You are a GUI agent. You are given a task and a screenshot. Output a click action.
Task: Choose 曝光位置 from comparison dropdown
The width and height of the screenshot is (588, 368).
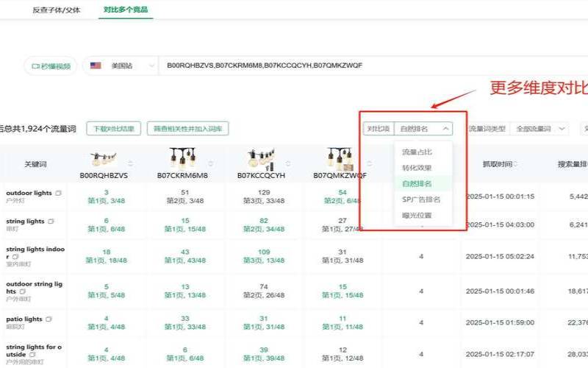(x=417, y=216)
